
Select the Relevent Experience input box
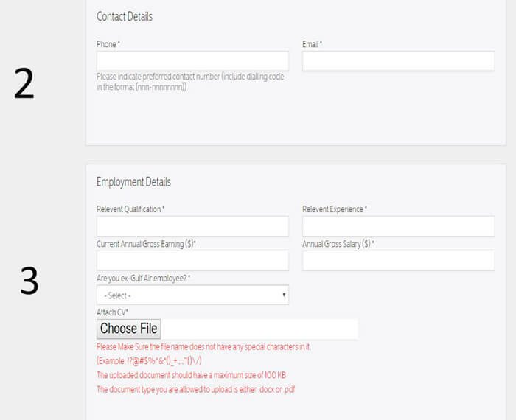[x=398, y=226]
